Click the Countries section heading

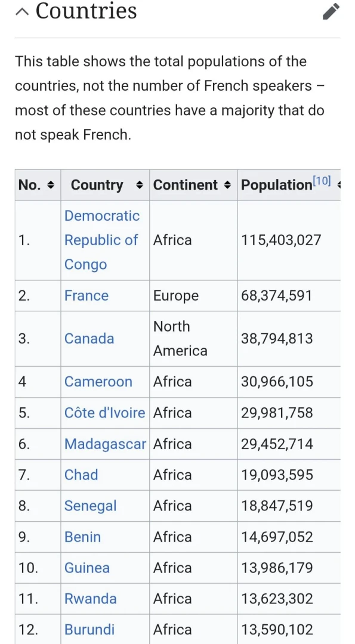pos(87,11)
